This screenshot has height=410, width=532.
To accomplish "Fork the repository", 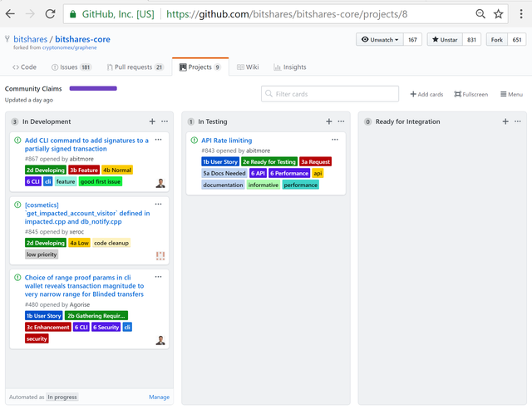I will [497, 40].
